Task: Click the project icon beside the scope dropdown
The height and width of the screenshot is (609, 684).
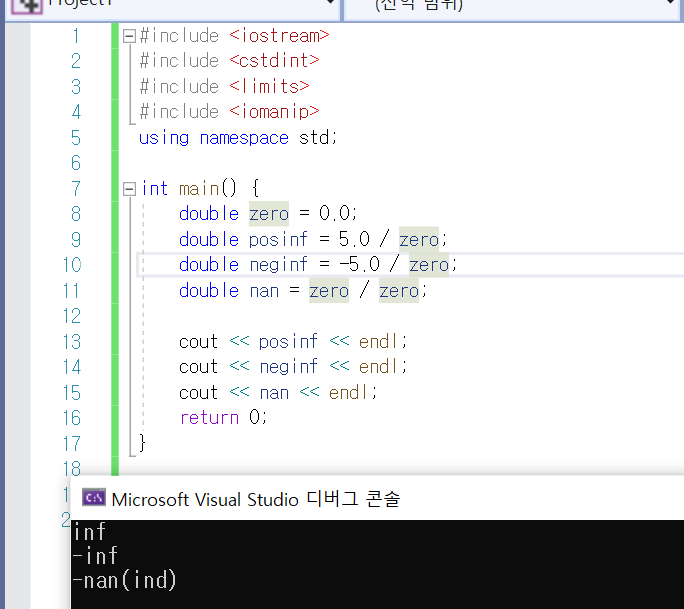Action: pyautogui.click(x=27, y=5)
